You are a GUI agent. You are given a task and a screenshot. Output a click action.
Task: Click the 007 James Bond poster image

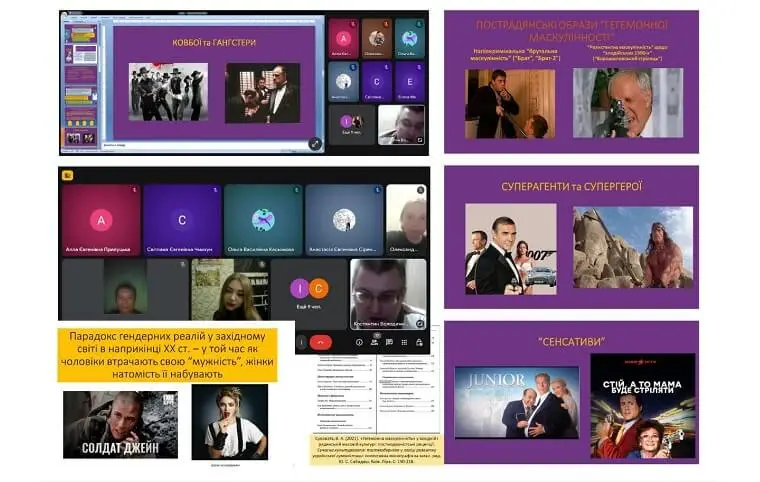pos(510,249)
